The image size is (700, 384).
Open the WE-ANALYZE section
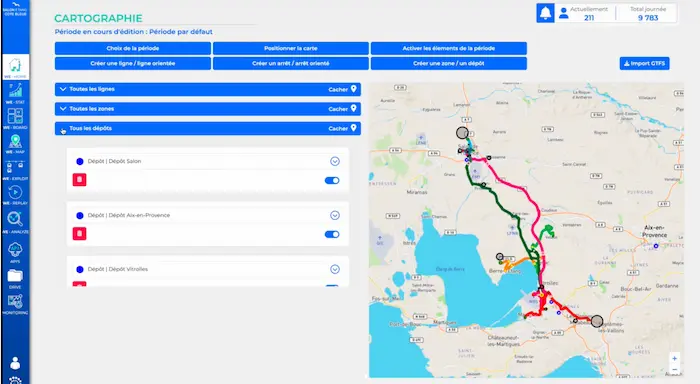click(15, 222)
